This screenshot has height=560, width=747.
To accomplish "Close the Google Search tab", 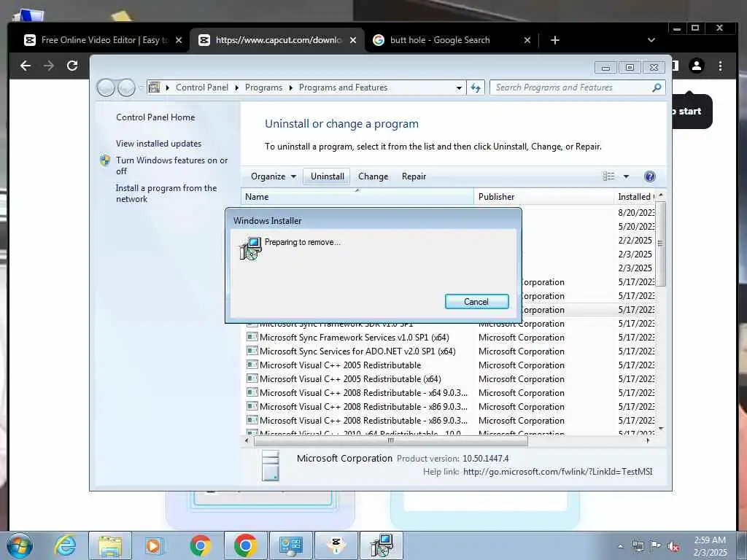I will click(527, 40).
